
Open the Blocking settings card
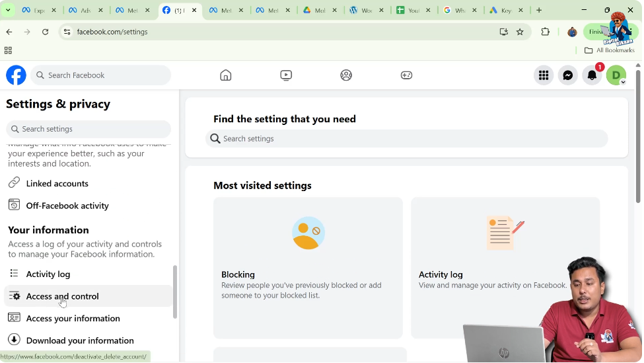coord(308,268)
